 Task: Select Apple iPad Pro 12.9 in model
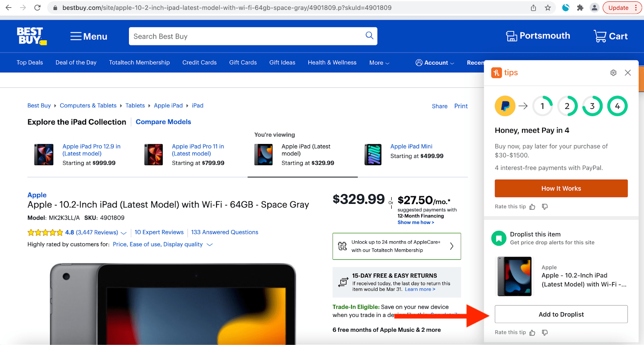pos(91,150)
